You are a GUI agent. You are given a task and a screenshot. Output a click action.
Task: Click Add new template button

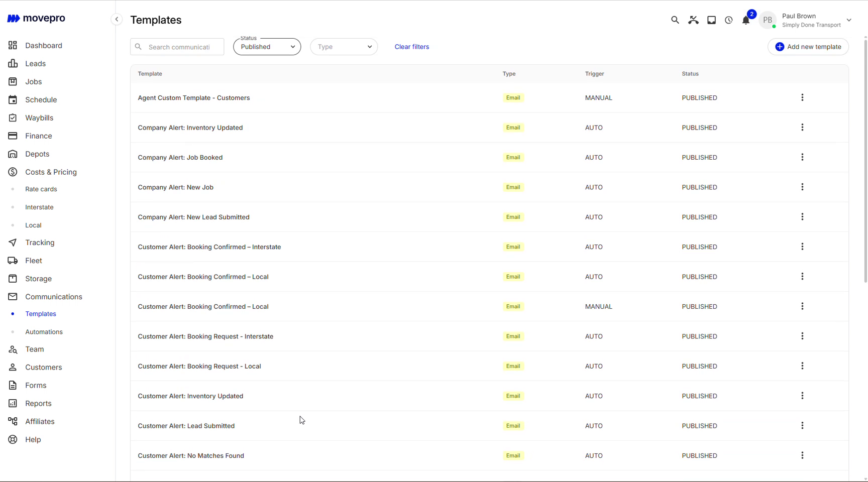(x=808, y=47)
